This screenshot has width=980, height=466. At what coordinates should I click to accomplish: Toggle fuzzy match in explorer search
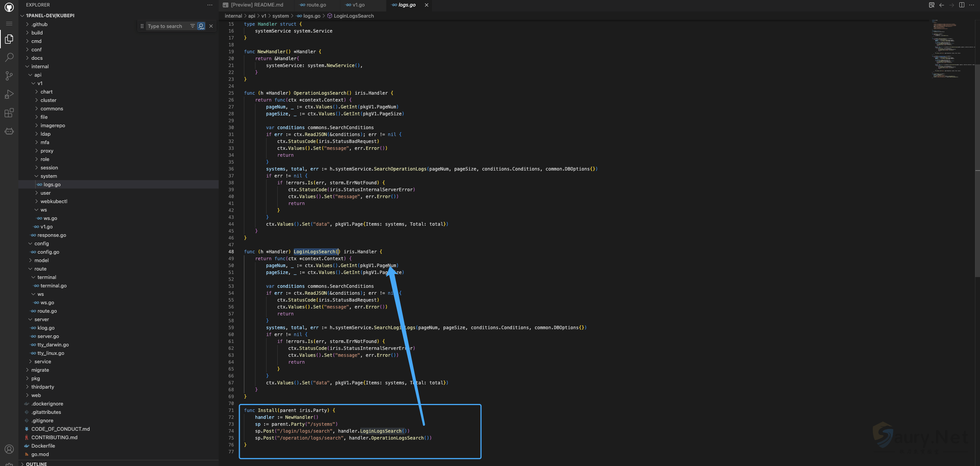click(201, 26)
